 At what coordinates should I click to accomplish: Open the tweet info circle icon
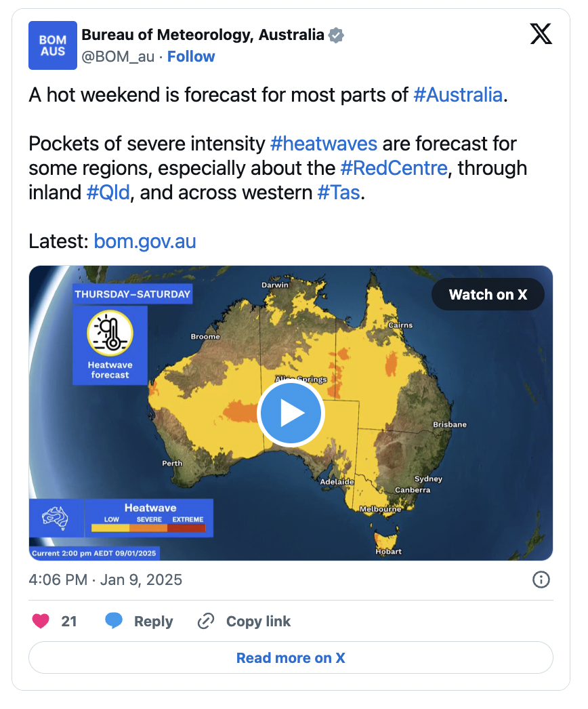tap(541, 580)
